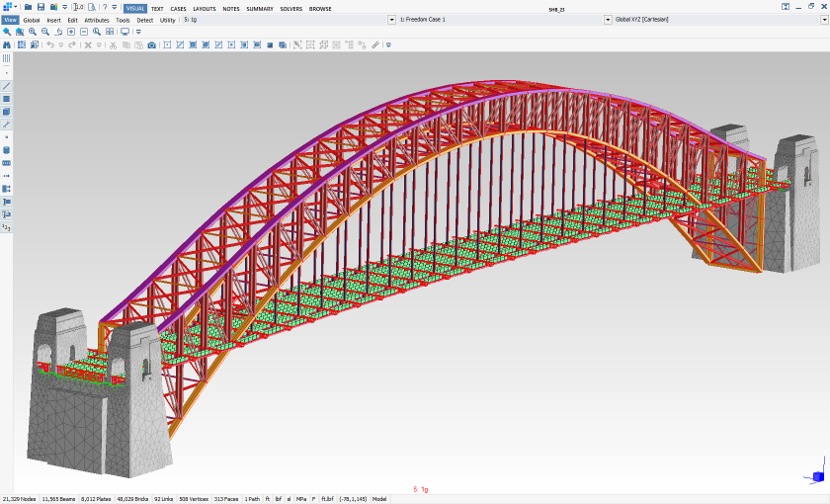Open the Attributes menu
The width and height of the screenshot is (830, 504).
click(x=97, y=20)
